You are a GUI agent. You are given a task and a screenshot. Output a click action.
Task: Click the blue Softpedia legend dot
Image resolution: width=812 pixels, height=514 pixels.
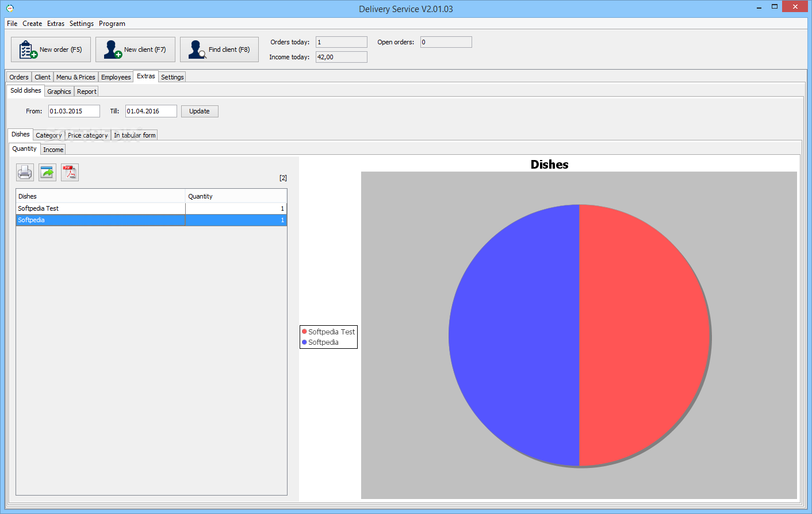(304, 342)
